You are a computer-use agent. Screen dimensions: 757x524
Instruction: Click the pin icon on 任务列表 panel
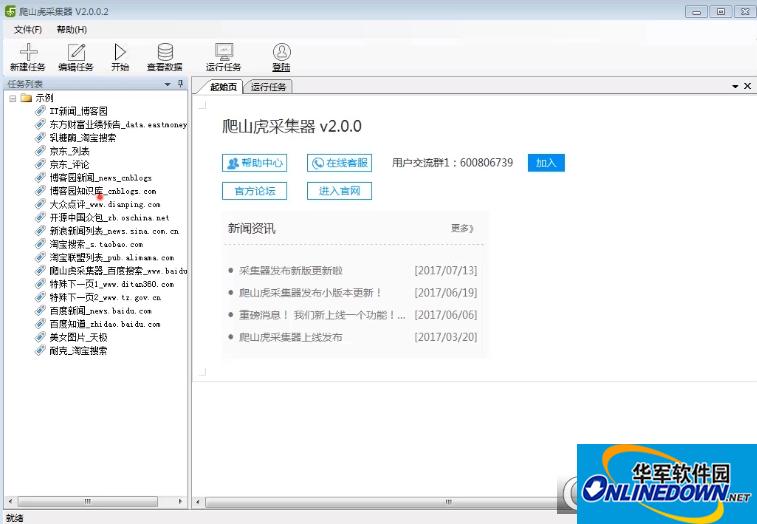pyautogui.click(x=181, y=84)
